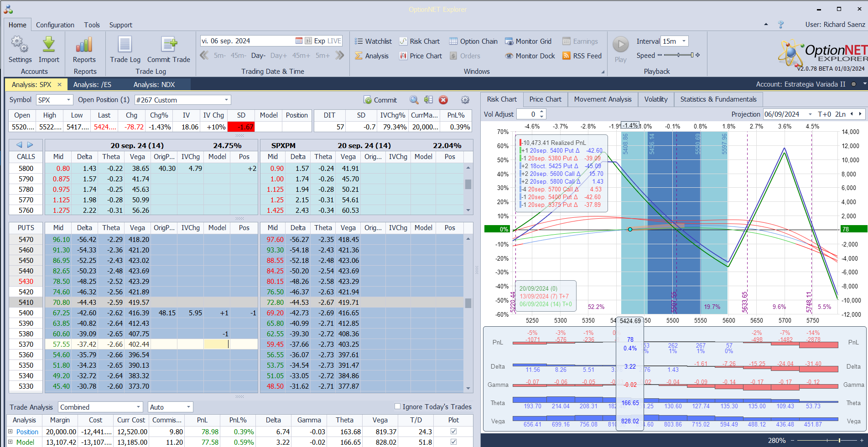Open the trading date calendar picker

pos(299,41)
